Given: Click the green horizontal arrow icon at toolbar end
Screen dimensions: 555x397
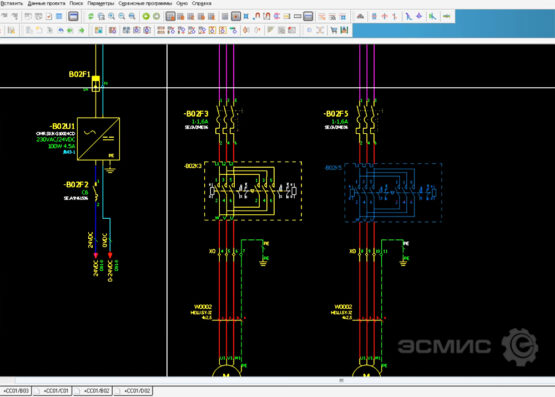Looking at the screenshot, I should (x=447, y=16).
